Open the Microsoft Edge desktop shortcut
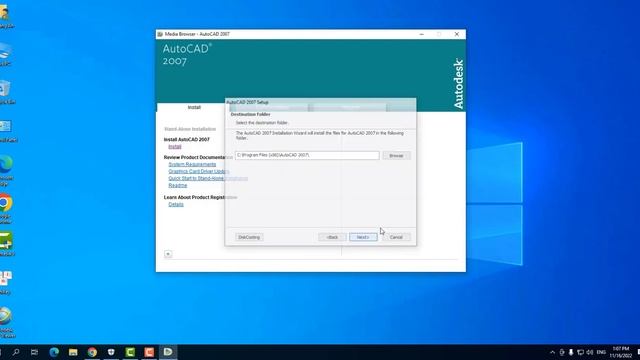The width and height of the screenshot is (640, 360). point(6,170)
